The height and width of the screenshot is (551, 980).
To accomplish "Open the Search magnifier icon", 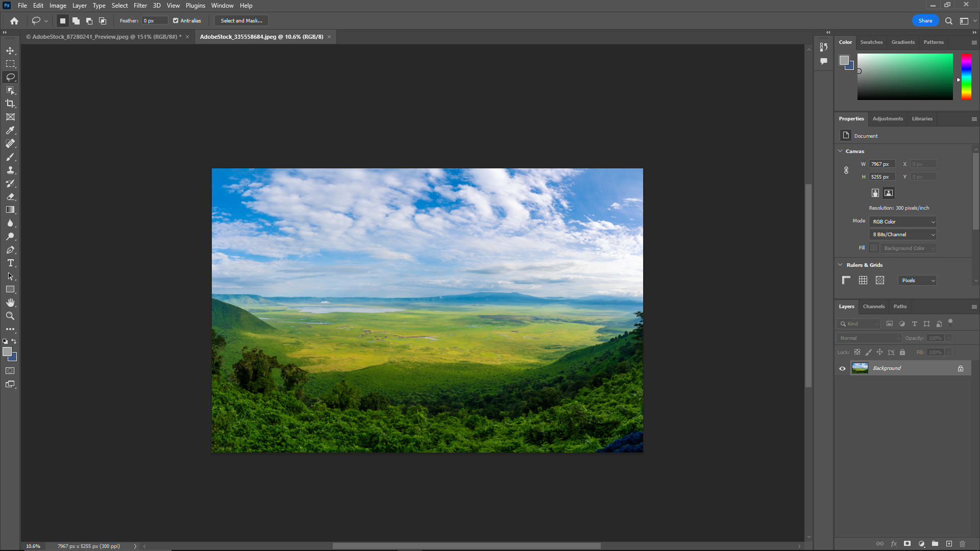I will tap(949, 21).
